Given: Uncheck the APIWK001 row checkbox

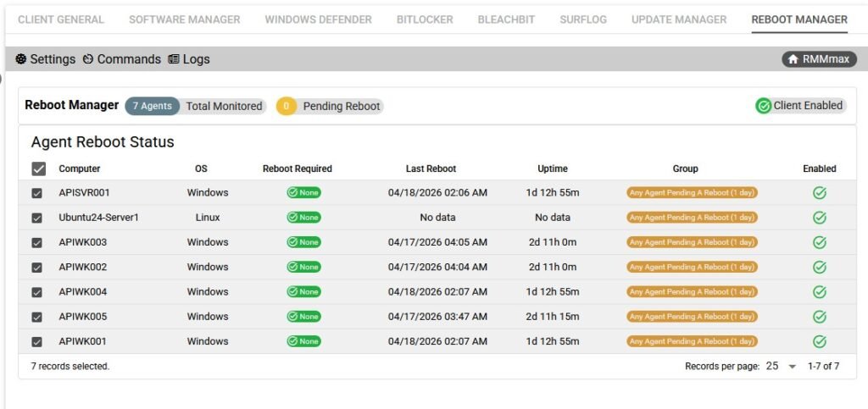Looking at the screenshot, I should (36, 342).
